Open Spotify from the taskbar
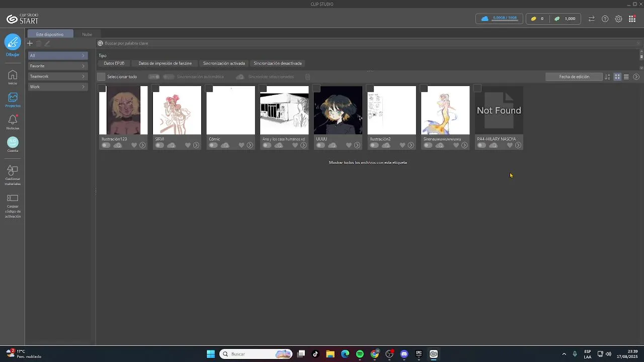 (360, 354)
